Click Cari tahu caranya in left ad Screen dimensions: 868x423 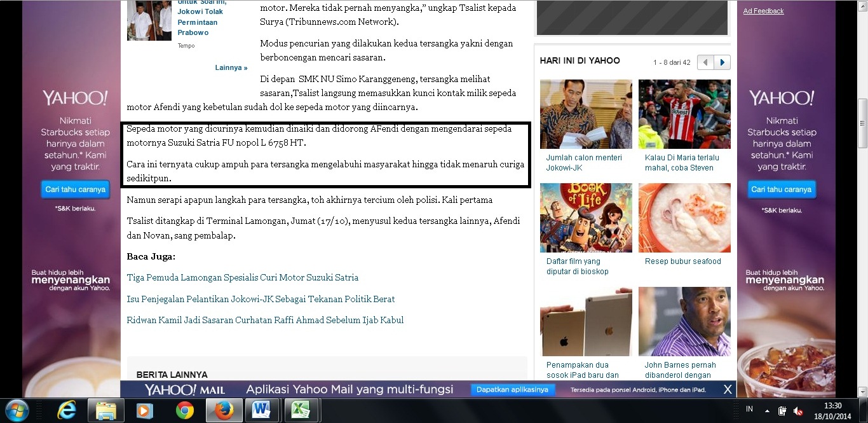[75, 190]
